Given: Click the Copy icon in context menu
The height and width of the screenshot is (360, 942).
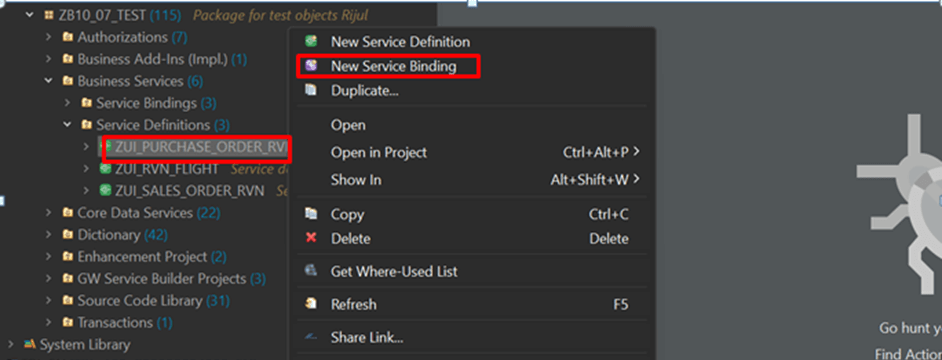Looking at the screenshot, I should [x=311, y=213].
